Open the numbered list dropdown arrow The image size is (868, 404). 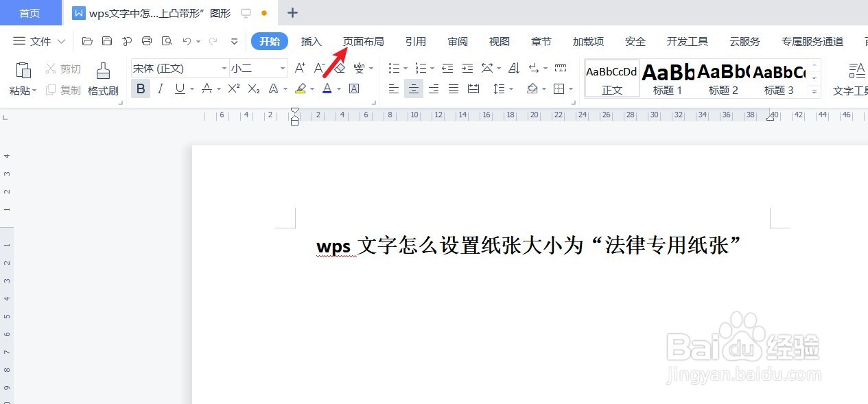point(432,69)
